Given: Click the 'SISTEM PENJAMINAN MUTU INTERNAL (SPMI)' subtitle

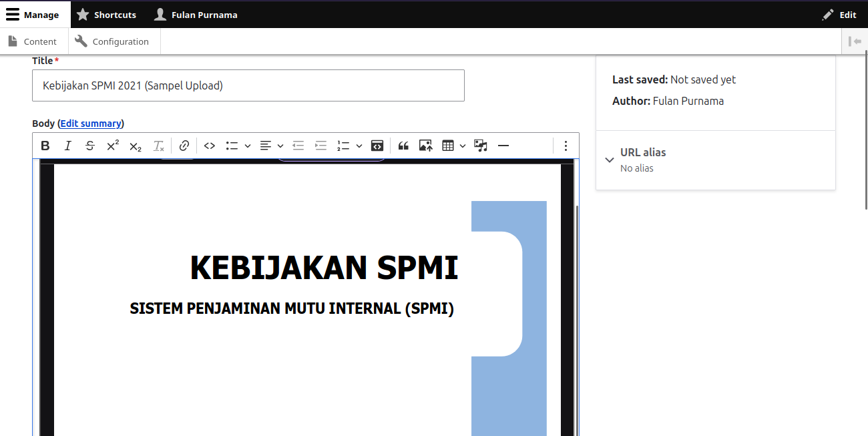Looking at the screenshot, I should click(x=292, y=308).
